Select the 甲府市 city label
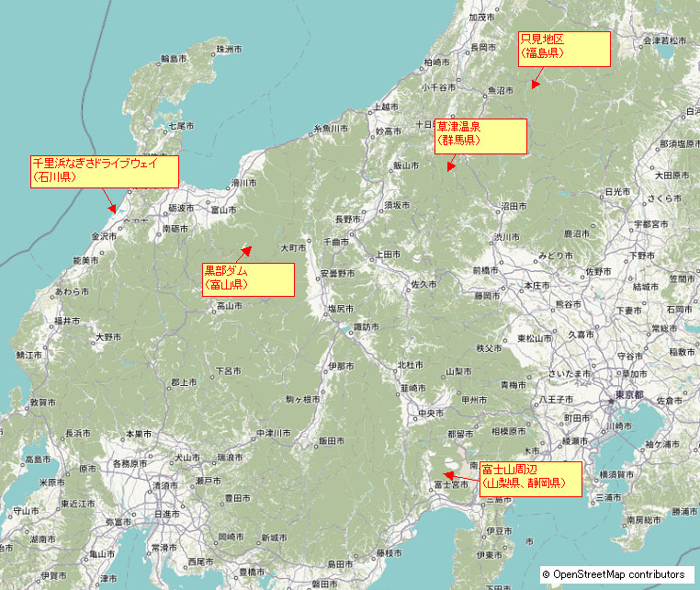The width and height of the screenshot is (700, 590). pos(474,401)
